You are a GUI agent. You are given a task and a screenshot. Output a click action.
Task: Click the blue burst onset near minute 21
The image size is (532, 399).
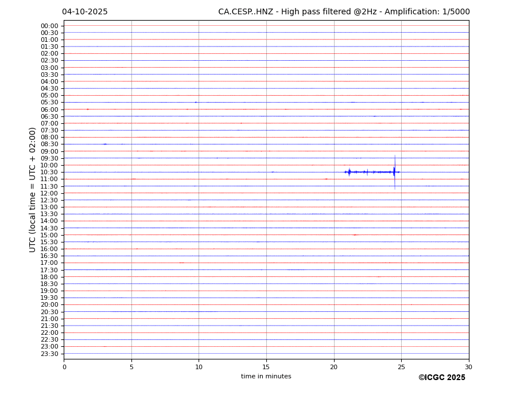pos(349,171)
